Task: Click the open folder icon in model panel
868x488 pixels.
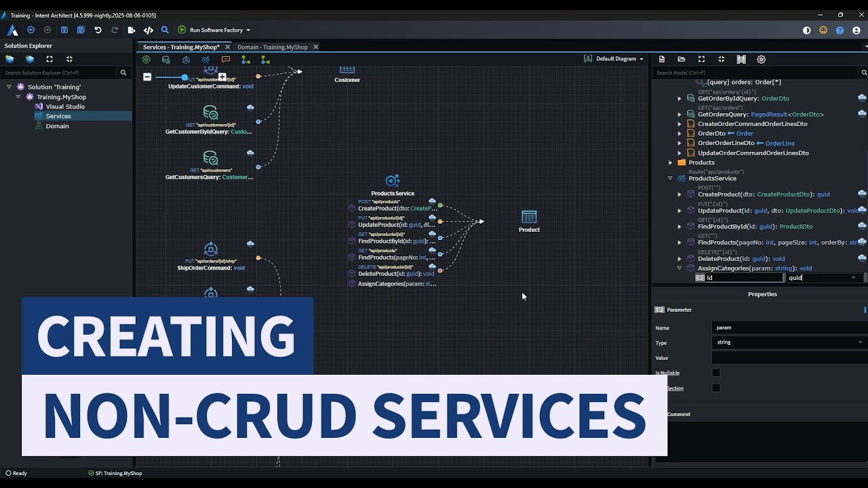Action: pos(682,59)
